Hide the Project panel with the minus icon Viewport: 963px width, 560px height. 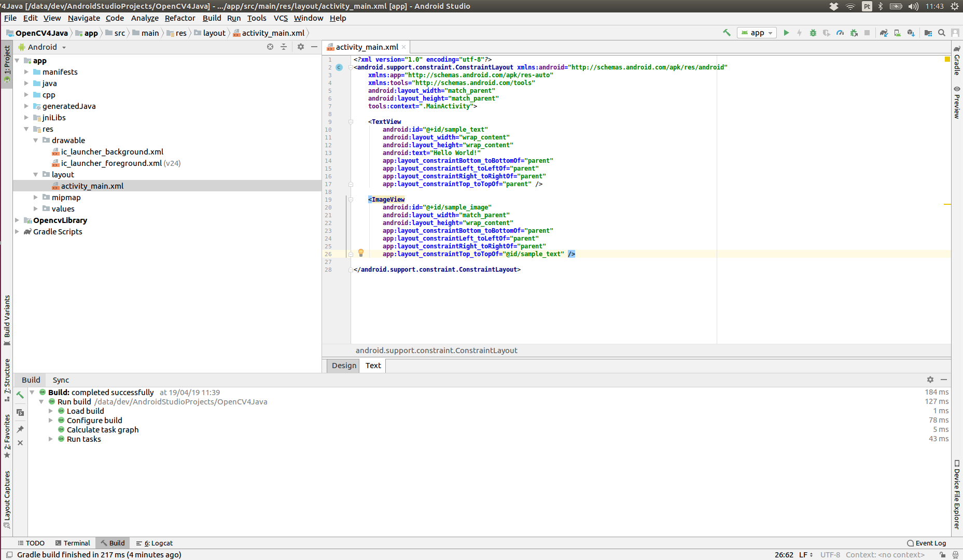click(314, 47)
